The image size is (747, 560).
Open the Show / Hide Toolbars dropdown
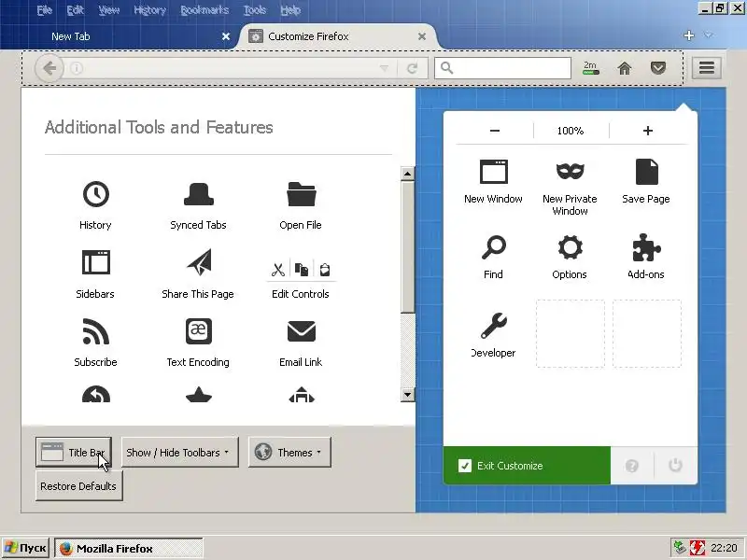coord(179,452)
